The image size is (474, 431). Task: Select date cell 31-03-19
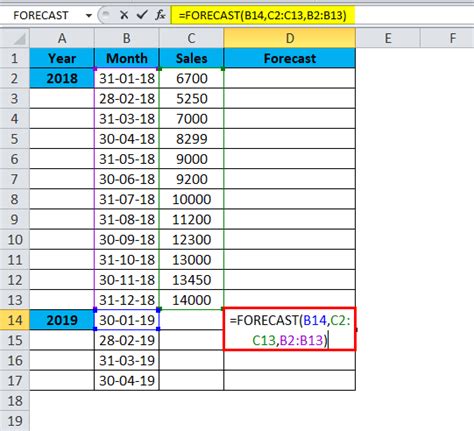(127, 360)
